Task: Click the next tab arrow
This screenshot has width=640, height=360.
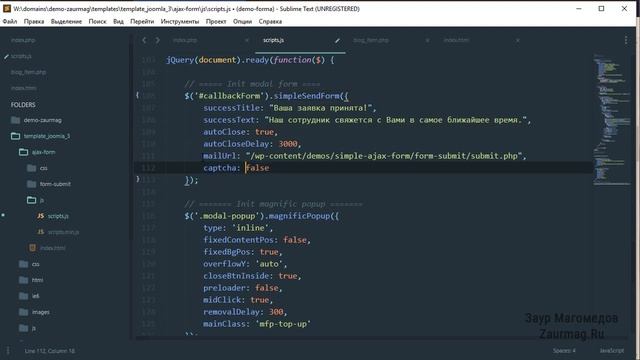Action: tap(158, 40)
